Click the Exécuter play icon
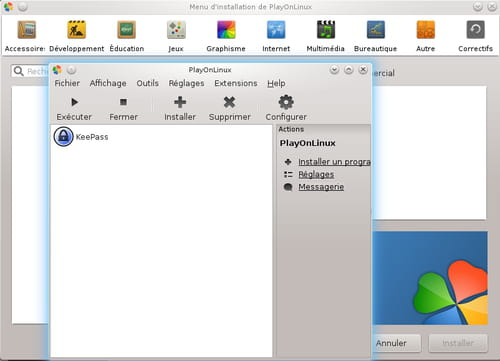Image resolution: width=500 pixels, height=361 pixels. (74, 102)
